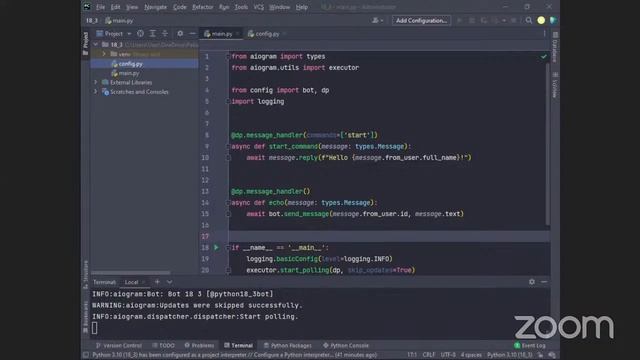Screen dimensions: 640x360
Task: Open Python Console tool window
Action: (346, 345)
